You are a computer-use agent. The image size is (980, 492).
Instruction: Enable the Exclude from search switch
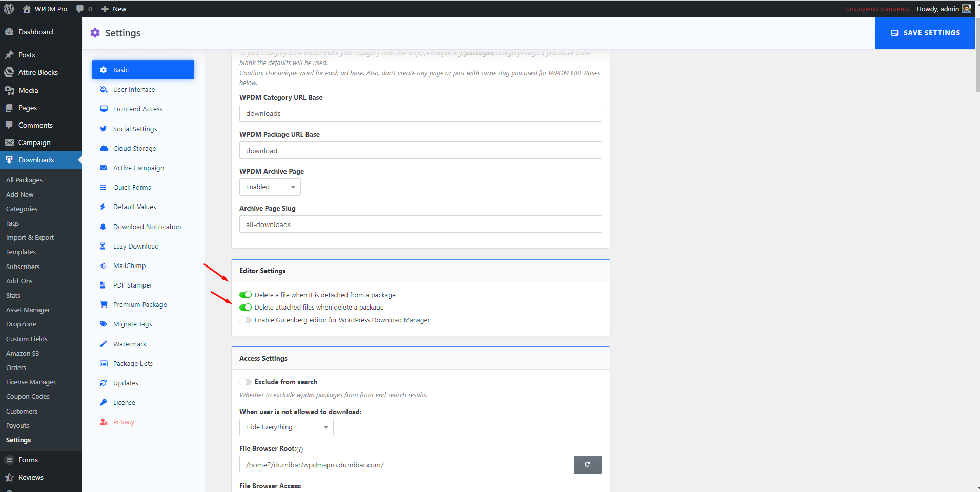point(246,382)
